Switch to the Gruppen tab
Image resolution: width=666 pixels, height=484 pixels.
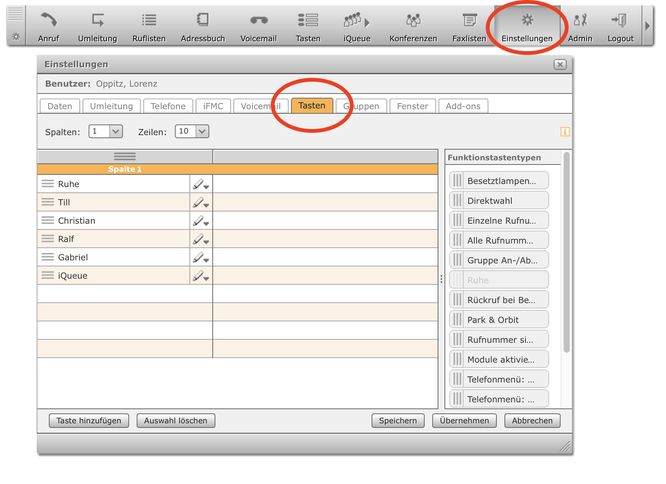(361, 106)
